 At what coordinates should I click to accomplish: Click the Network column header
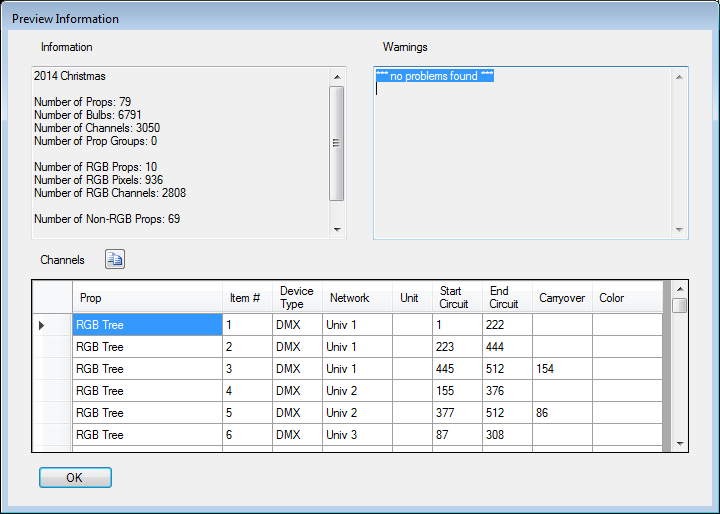(356, 298)
